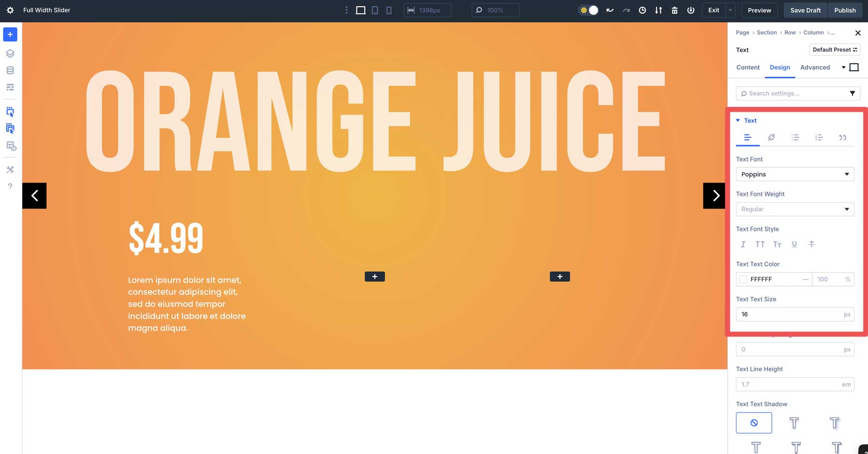Viewport: 868px width, 454px height.
Task: Open the Text Font Weight dropdown
Action: pyautogui.click(x=795, y=209)
